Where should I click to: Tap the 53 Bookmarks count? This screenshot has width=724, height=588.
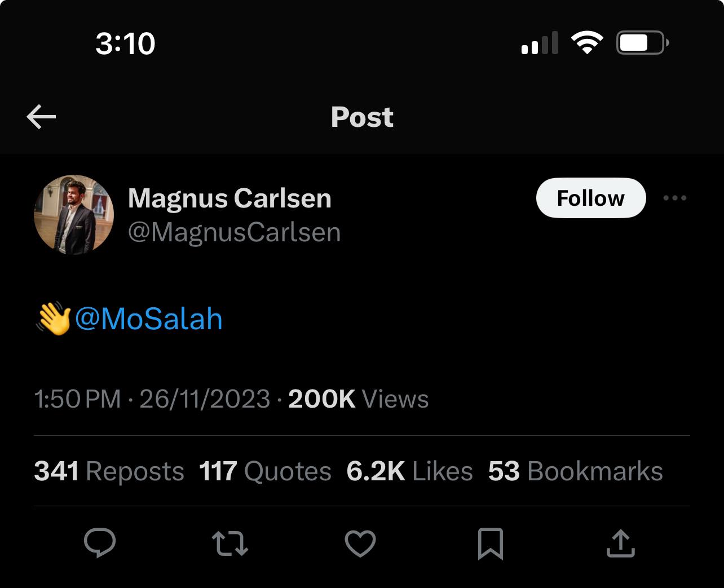point(575,471)
